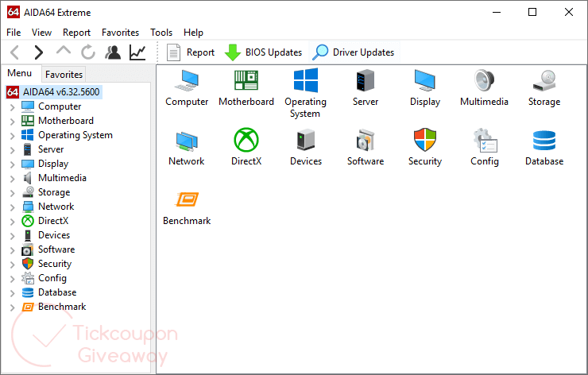
Task: Open the Display icon in main pane
Action: (425, 80)
